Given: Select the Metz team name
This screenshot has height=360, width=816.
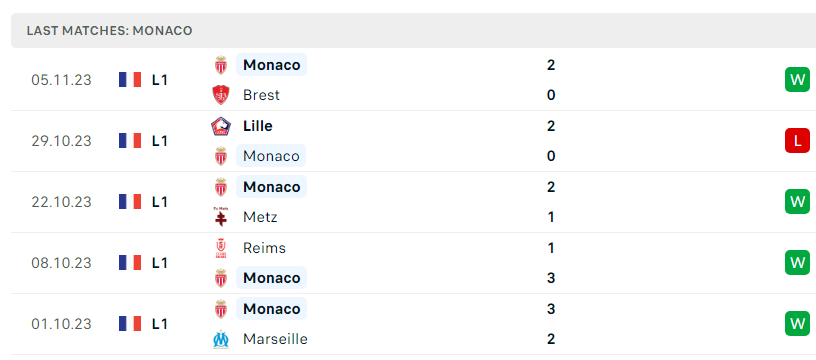Looking at the screenshot, I should point(260,217).
